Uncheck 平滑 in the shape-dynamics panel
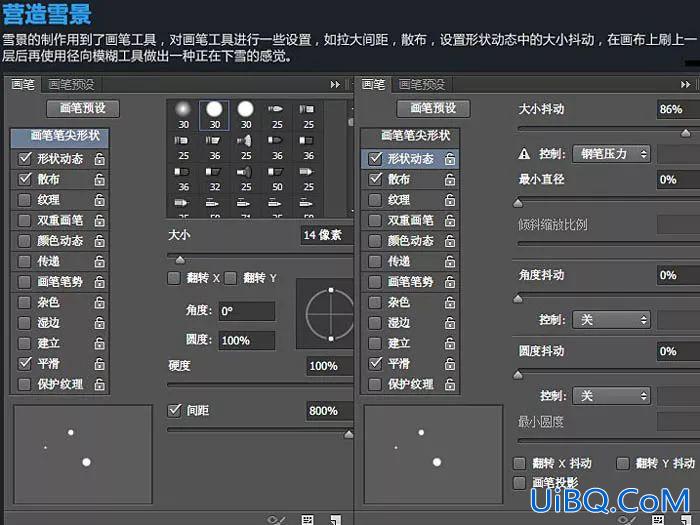700x525 pixels. pos(375,364)
